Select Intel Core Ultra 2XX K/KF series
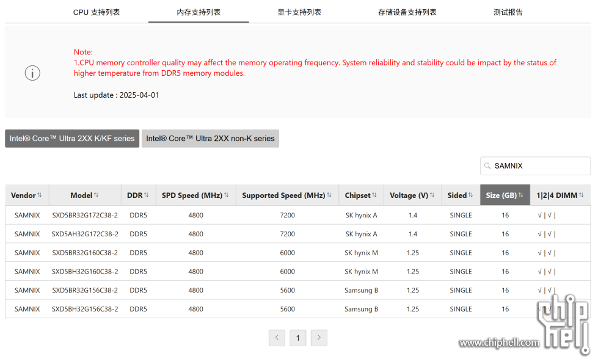 click(x=72, y=139)
